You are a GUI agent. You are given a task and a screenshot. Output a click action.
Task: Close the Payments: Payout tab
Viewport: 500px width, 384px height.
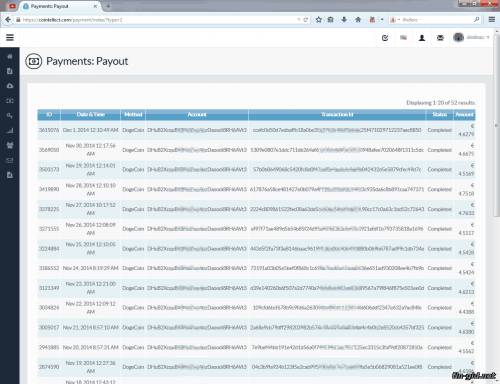[x=95, y=6]
